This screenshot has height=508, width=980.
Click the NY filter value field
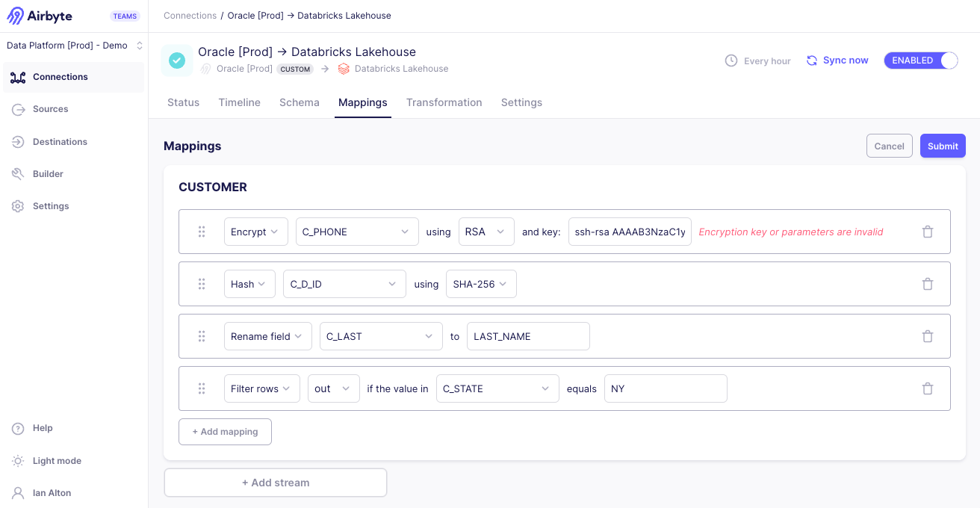[666, 388]
